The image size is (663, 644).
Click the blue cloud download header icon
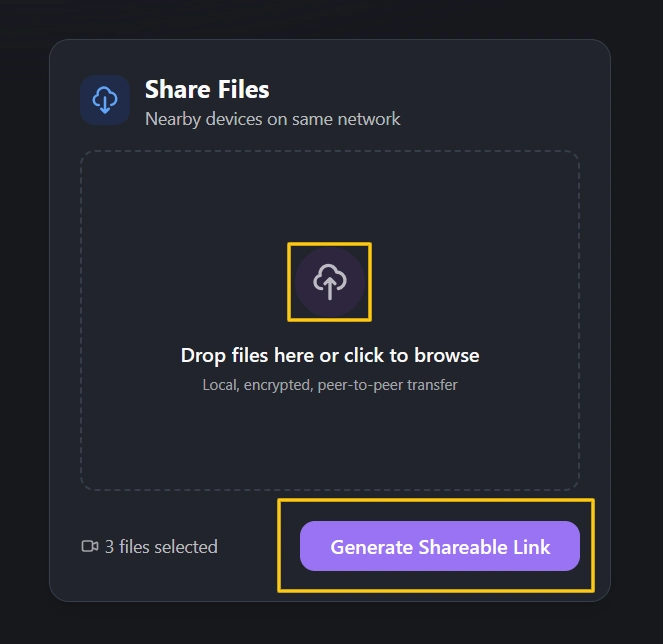pos(105,100)
